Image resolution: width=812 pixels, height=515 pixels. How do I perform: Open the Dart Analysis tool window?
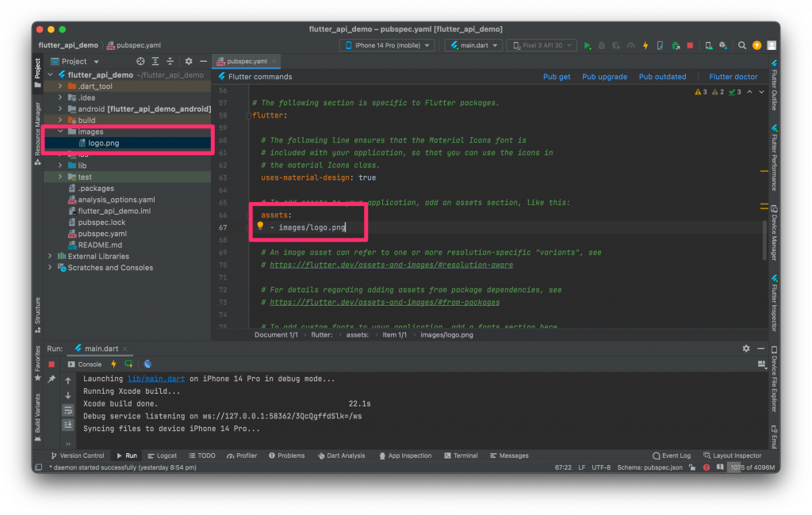[341, 456]
